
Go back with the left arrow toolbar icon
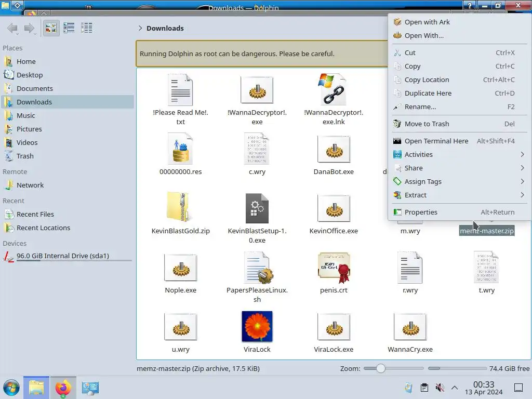(x=12, y=28)
